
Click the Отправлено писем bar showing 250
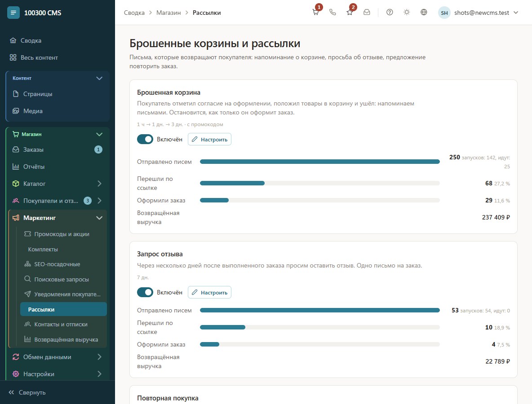pyautogui.click(x=319, y=162)
